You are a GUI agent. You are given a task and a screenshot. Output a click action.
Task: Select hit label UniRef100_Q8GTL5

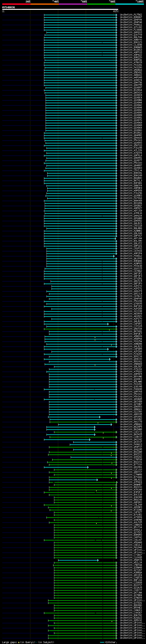(131, 281)
